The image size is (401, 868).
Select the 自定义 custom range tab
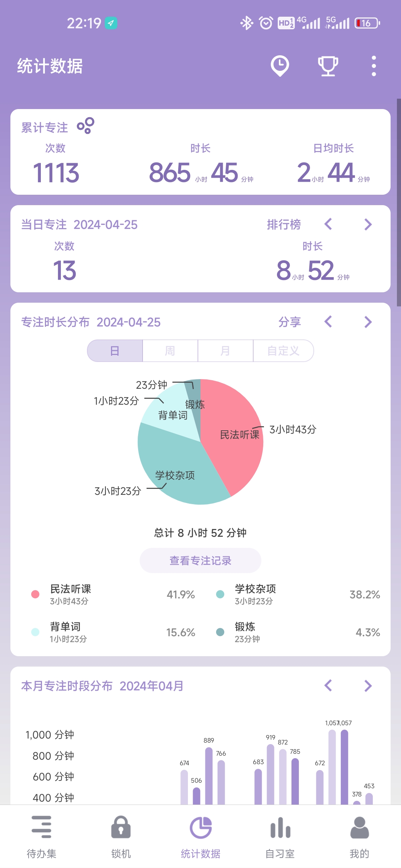point(283,351)
